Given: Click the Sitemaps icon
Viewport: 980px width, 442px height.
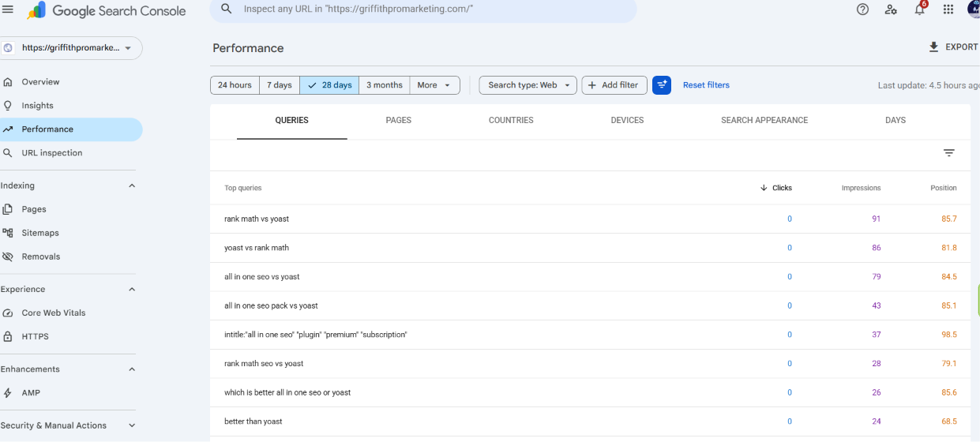Looking at the screenshot, I should coord(8,233).
